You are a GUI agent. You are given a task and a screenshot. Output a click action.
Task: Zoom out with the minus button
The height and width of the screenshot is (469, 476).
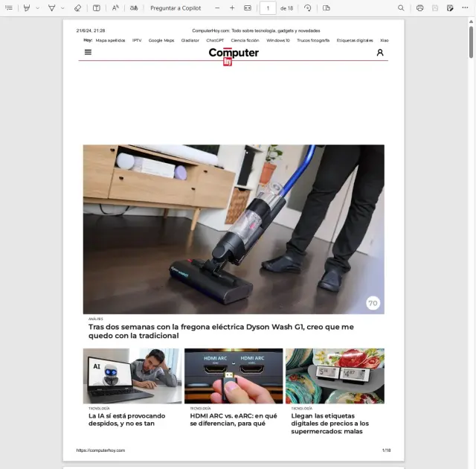217,7
